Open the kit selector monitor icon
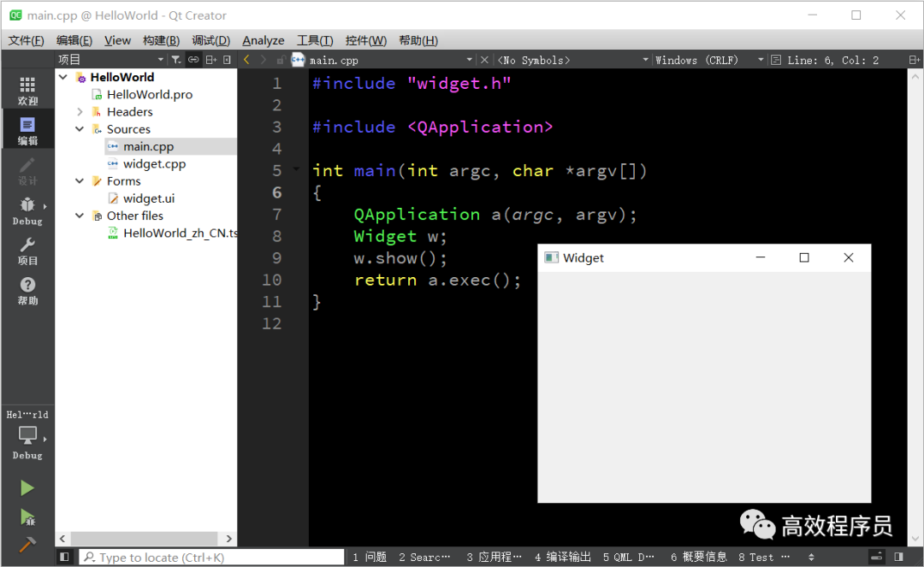The height and width of the screenshot is (567, 924). click(x=27, y=435)
